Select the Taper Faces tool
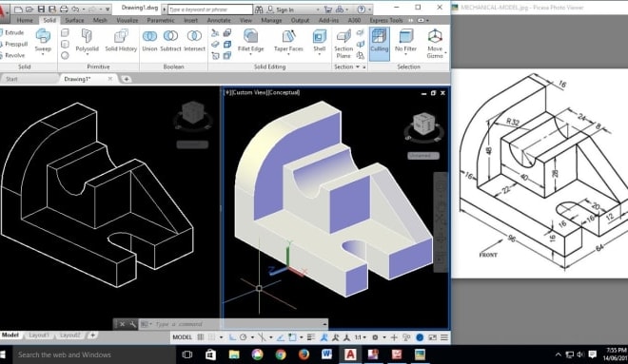The width and height of the screenshot is (628, 364). (288, 41)
